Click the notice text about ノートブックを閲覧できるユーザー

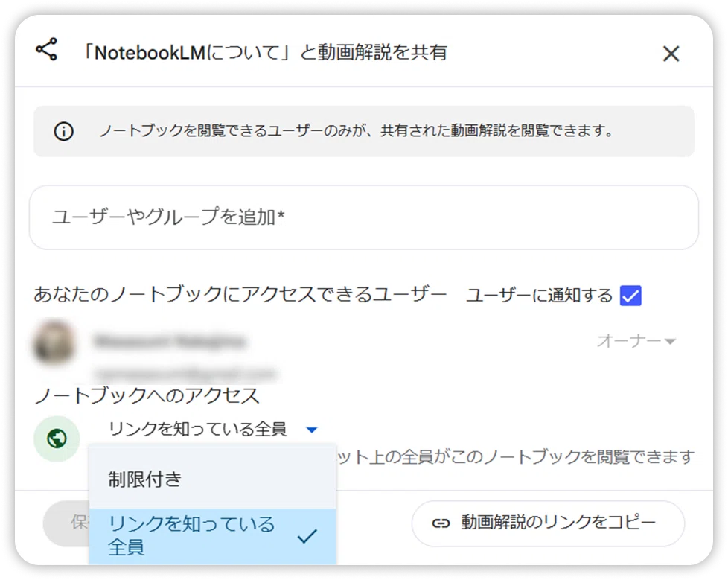pos(357,131)
